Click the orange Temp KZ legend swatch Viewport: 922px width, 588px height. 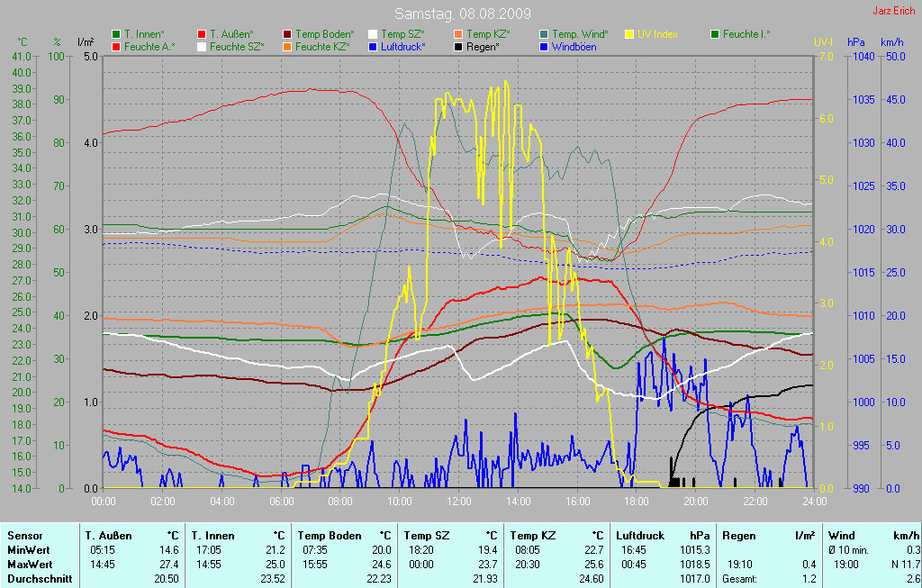(458, 35)
